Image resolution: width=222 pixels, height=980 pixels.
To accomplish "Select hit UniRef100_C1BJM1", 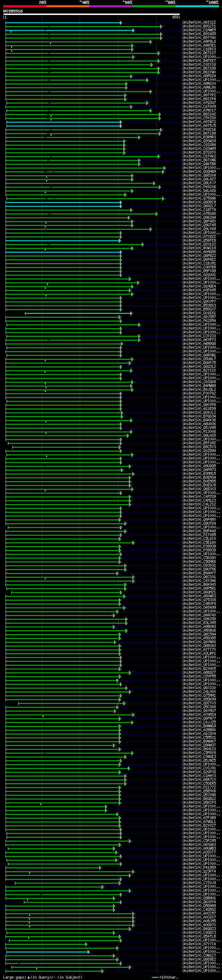I will [199, 264].
